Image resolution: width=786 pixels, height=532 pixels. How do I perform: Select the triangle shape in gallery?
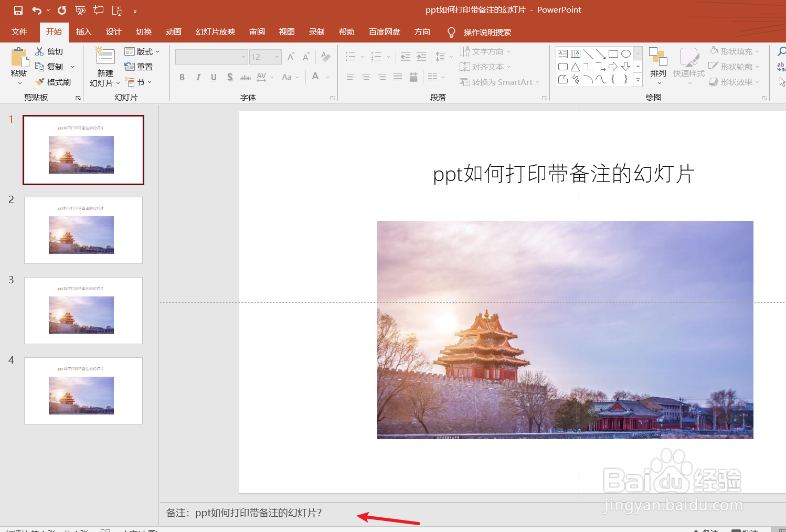[x=576, y=67]
